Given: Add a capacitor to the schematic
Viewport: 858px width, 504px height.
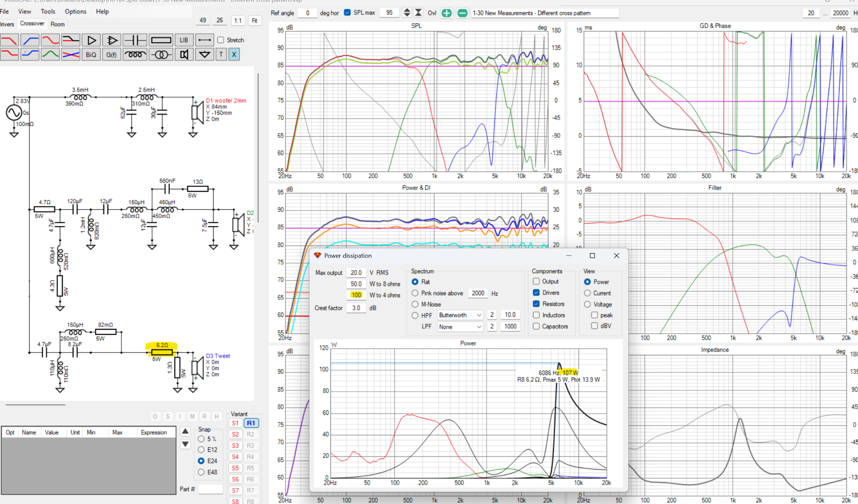Looking at the screenshot, I should 135,40.
